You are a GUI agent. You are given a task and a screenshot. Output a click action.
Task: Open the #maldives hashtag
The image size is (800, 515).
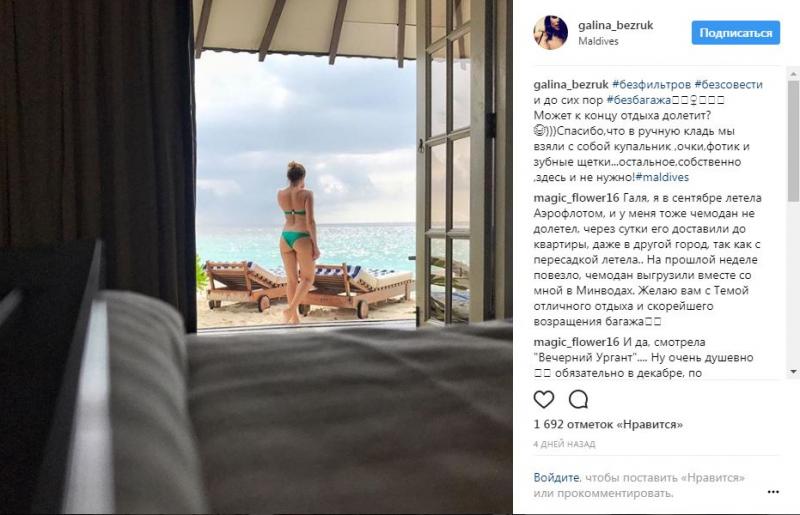[x=662, y=177]
